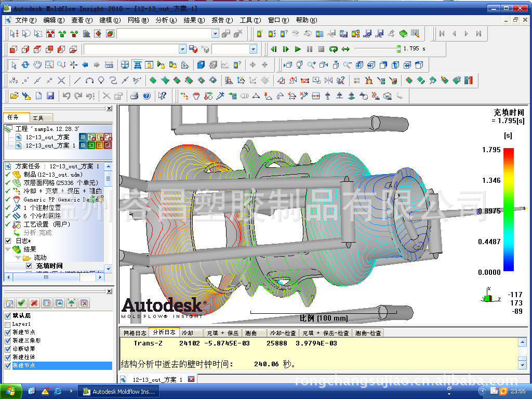
Task: Step animation backward one frame
Action: 274,49
